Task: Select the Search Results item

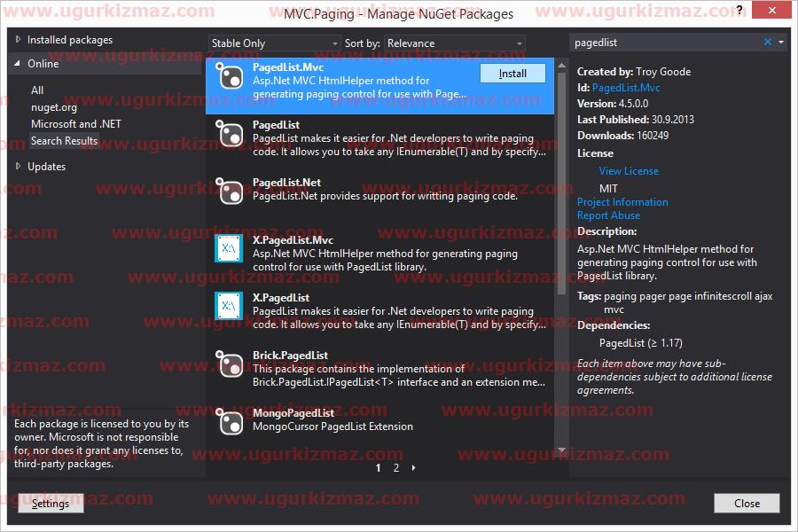Action: coord(64,141)
